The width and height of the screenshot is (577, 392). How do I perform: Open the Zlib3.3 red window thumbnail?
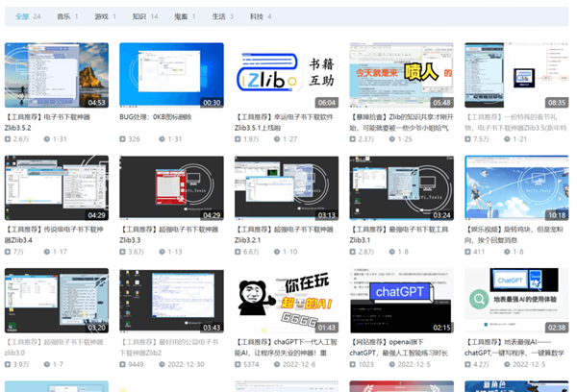pos(171,188)
